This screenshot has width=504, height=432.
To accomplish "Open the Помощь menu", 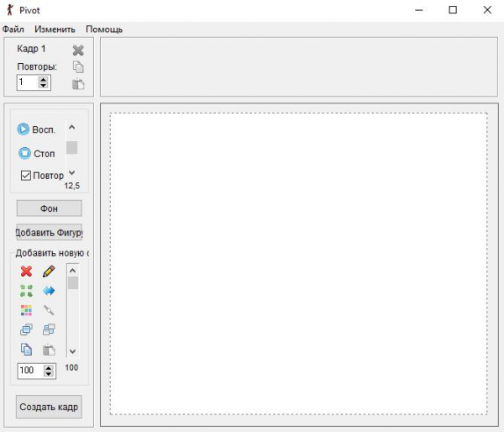I will point(104,29).
